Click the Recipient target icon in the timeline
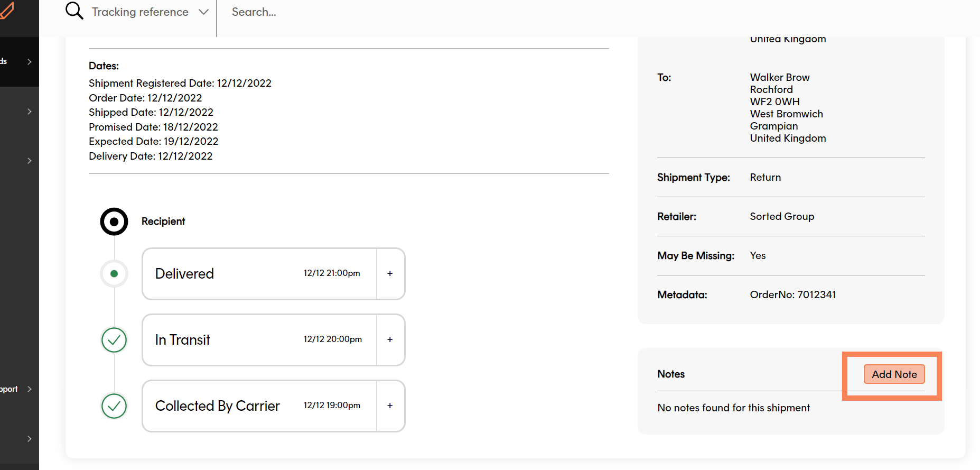Screen dimensions: 980x470 [x=114, y=222]
